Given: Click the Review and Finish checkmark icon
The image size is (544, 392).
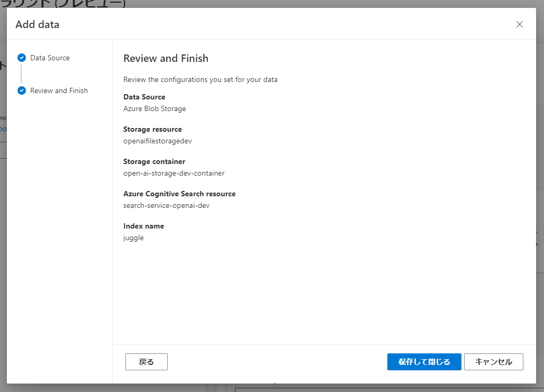Looking at the screenshot, I should [x=22, y=90].
